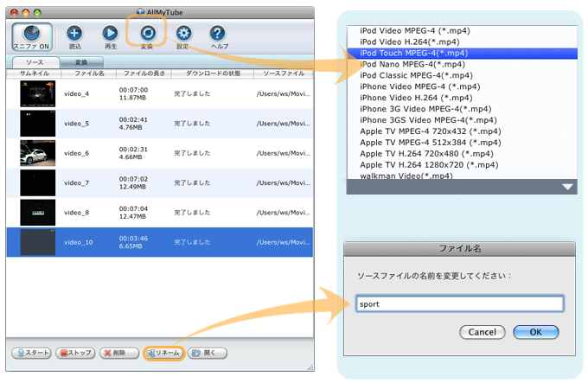Click the 削除 delete button

point(119,353)
